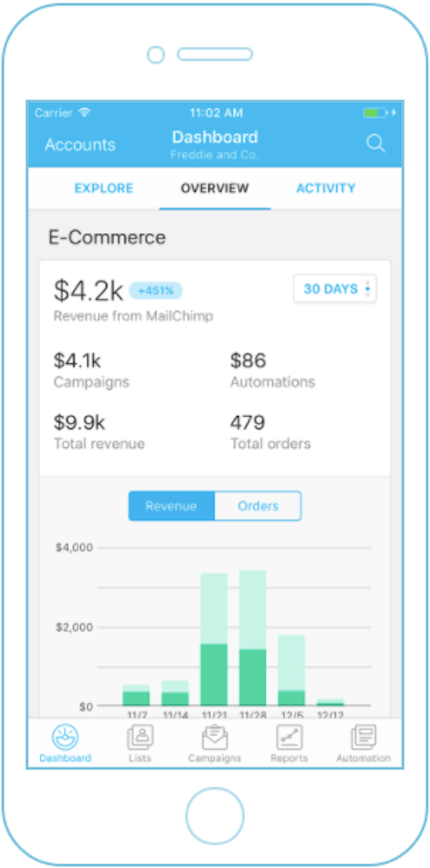Screen dimensions: 430x868
Task: Open the Campaigns envelope icon
Action: point(214,737)
